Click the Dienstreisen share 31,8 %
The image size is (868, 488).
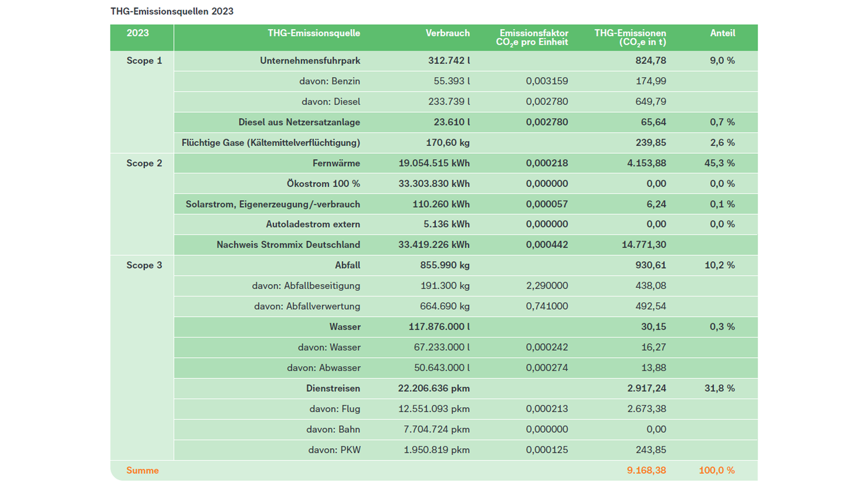click(x=719, y=389)
